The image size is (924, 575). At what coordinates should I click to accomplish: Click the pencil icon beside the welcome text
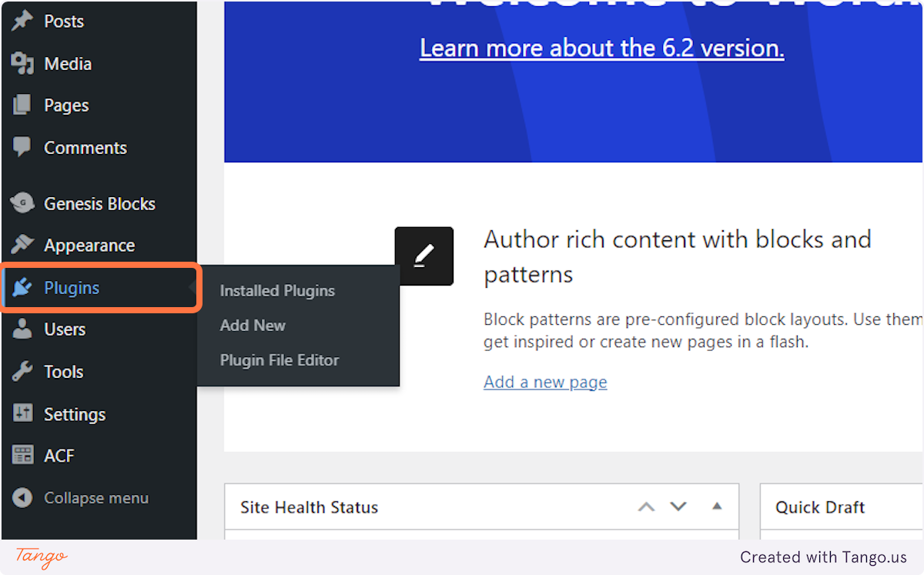click(x=424, y=256)
